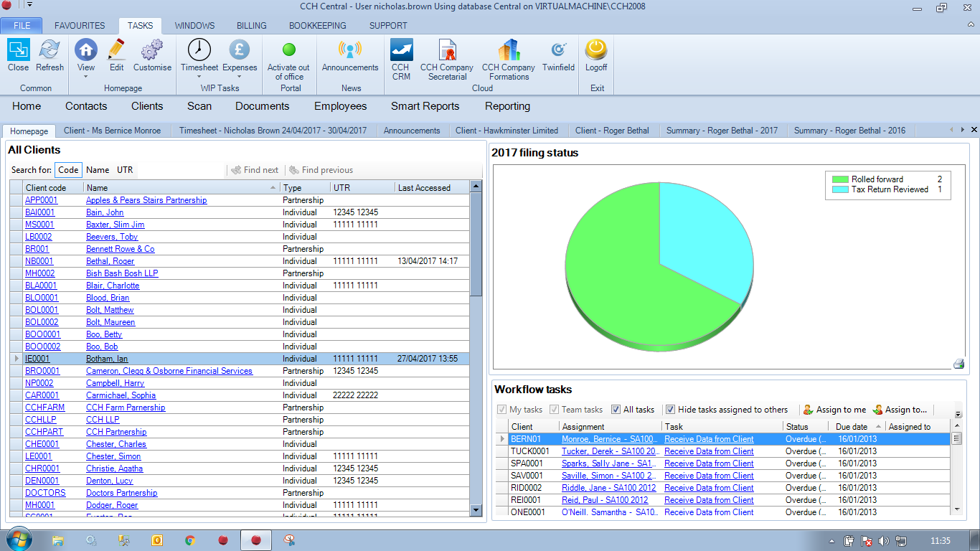
Task: Toggle the Team tasks checkbox
Action: [x=555, y=410]
